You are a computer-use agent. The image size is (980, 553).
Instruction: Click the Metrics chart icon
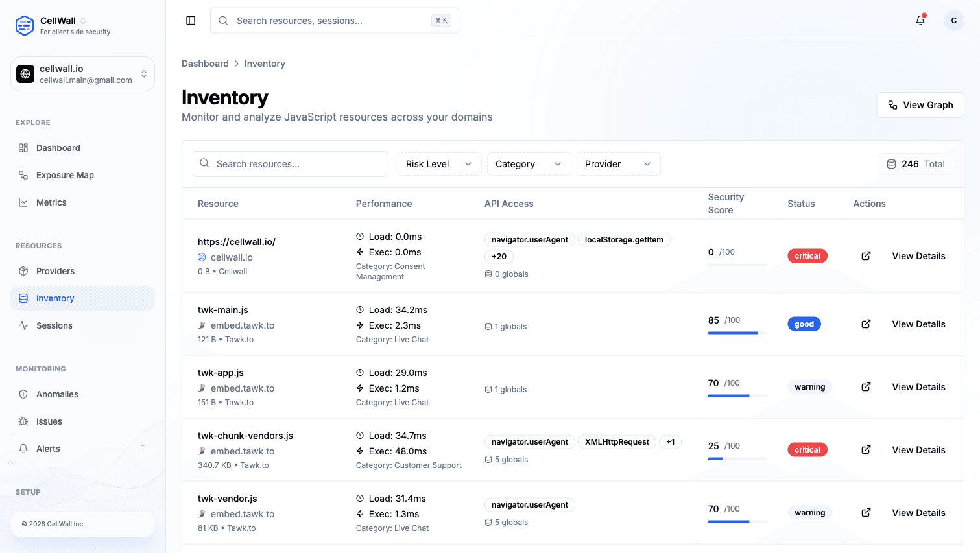click(23, 202)
